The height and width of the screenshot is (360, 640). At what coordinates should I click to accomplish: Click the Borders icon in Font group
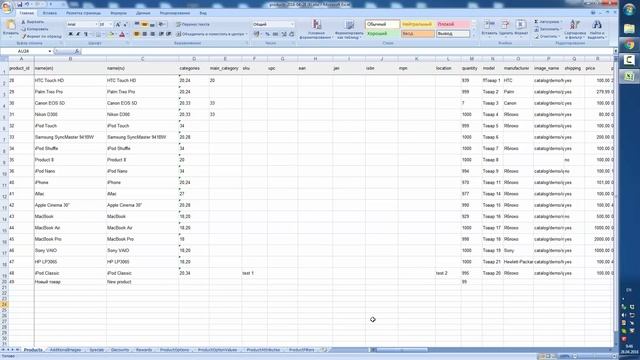point(98,34)
